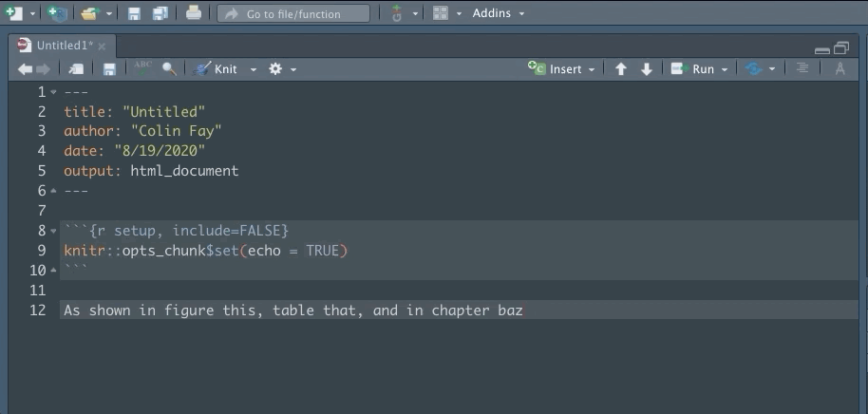Open the Addins menu
868x414 pixels.
[499, 13]
